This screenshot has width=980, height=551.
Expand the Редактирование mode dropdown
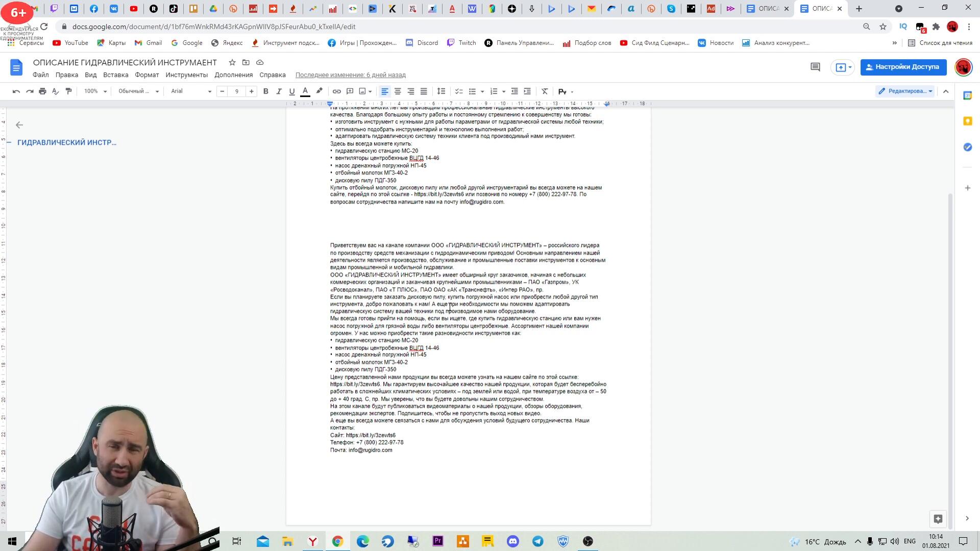pos(905,91)
